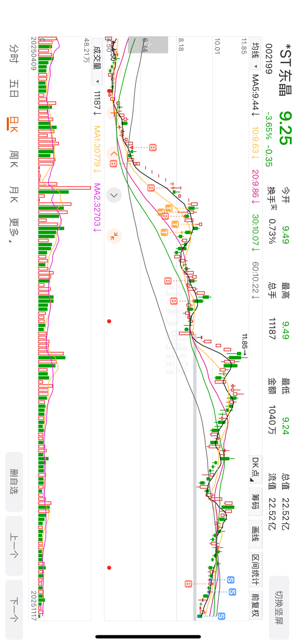Tap the stock code 002199

pyautogui.click(x=269, y=58)
